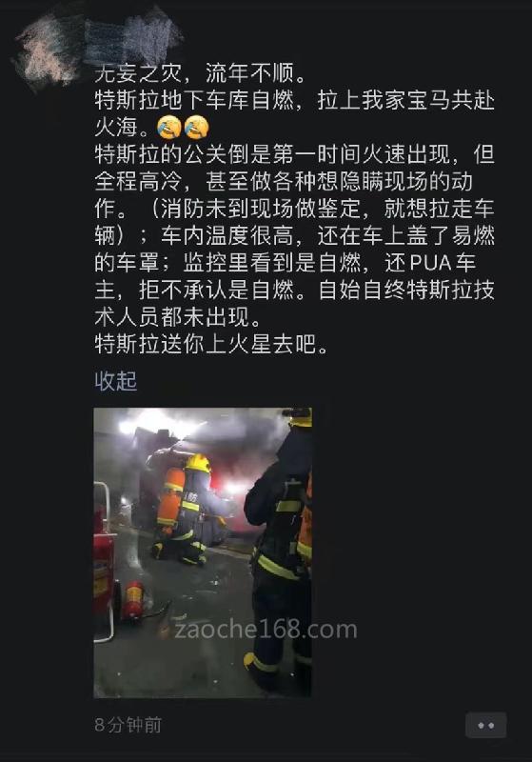This screenshot has width=532, height=762.
Task: Select the closing line 特斯拉送你上火星去吧
Action: click(x=211, y=344)
